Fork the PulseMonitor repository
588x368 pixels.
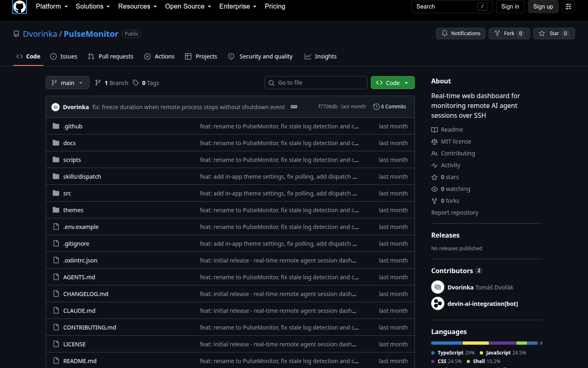[x=509, y=34]
